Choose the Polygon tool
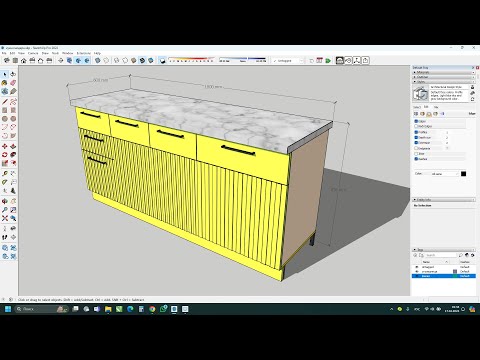 coord(13,119)
